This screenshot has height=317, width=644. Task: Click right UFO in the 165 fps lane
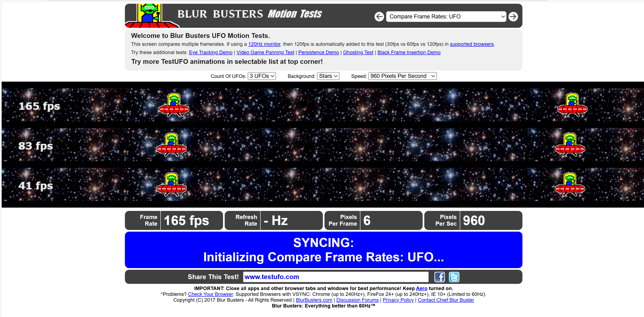click(x=572, y=105)
